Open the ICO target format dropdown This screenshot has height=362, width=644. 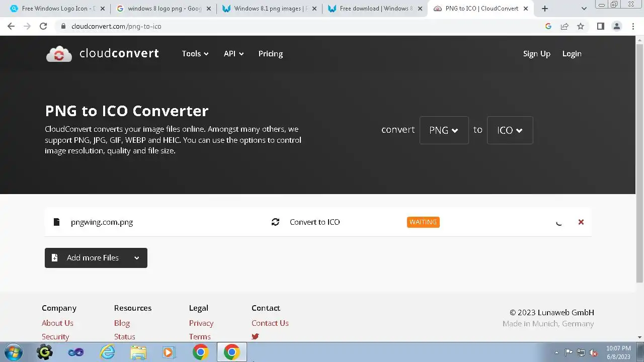pyautogui.click(x=510, y=130)
